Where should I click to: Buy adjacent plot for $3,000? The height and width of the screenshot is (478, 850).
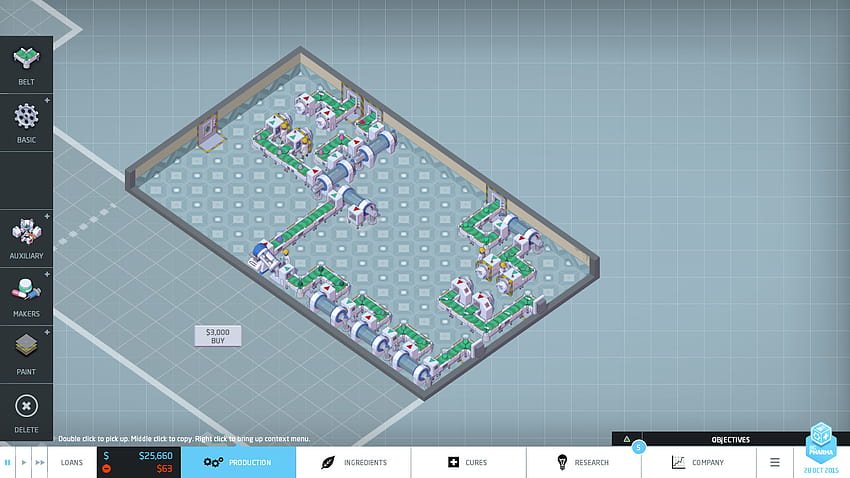[218, 336]
